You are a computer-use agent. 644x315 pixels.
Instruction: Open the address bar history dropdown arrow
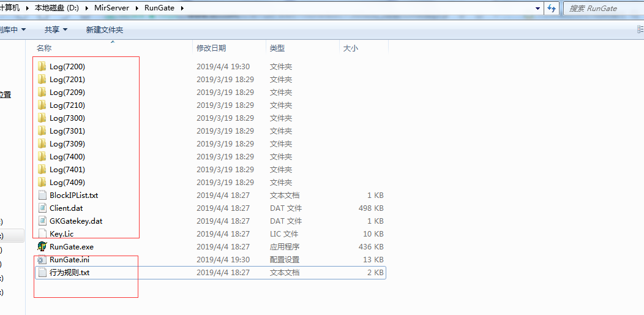(x=537, y=8)
